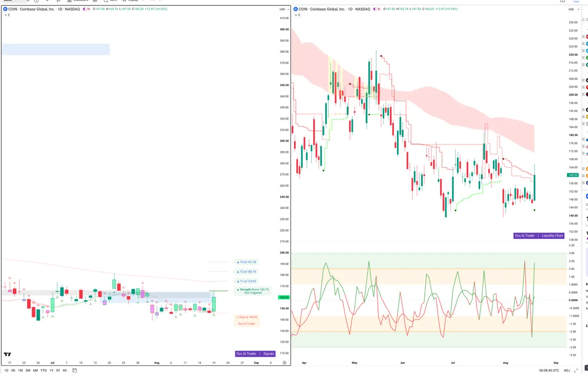The height and width of the screenshot is (374, 588).
Task: Select the 6M time range
Action: coord(35,371)
